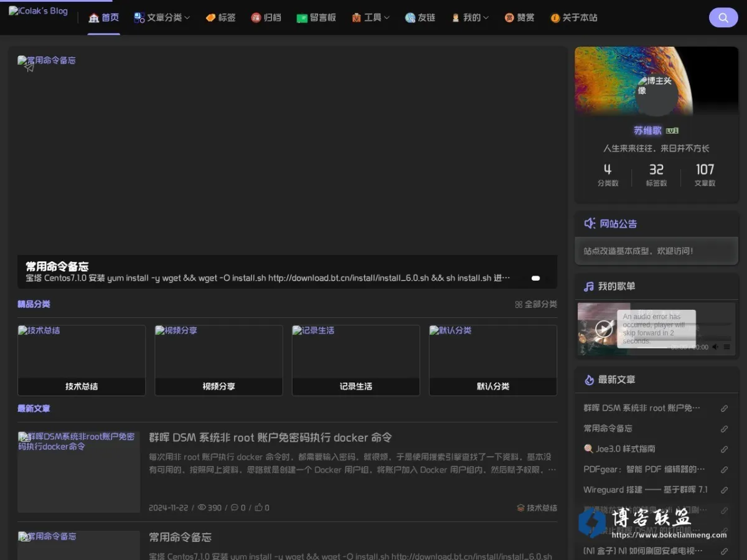Click the link icon beside PDFgear article
The height and width of the screenshot is (560, 747).
point(724,470)
